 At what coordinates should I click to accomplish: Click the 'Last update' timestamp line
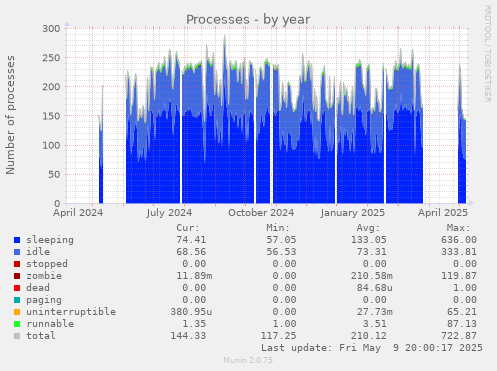coord(372,348)
